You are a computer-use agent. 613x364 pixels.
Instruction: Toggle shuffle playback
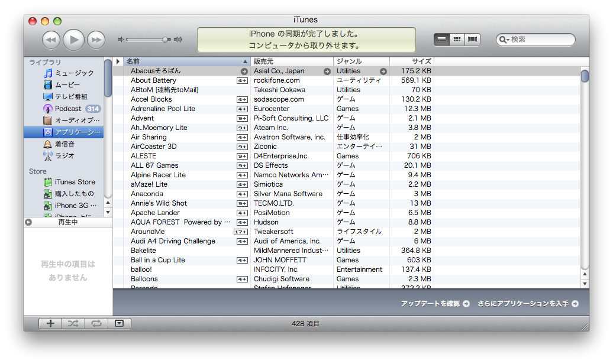73,323
